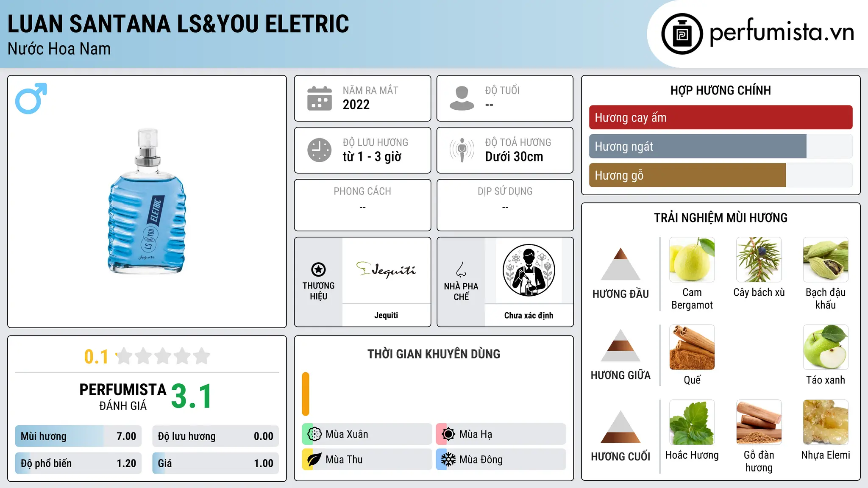Click the Giá 1.00 score bar

coord(216,463)
